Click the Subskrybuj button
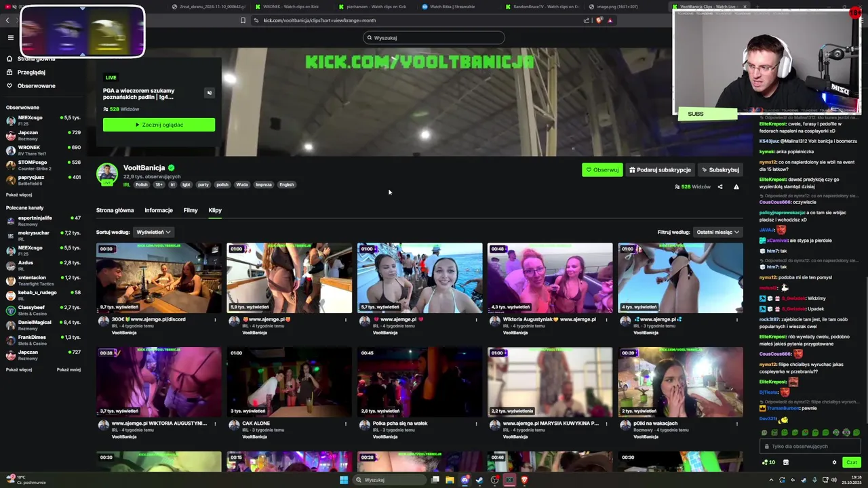The image size is (868, 488). click(720, 170)
